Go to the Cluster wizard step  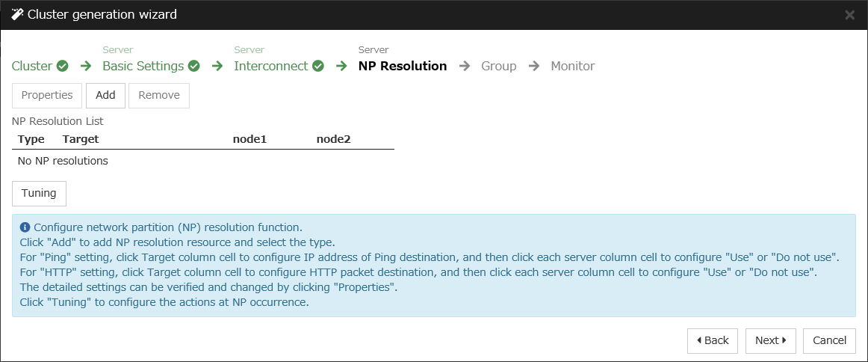click(x=32, y=66)
